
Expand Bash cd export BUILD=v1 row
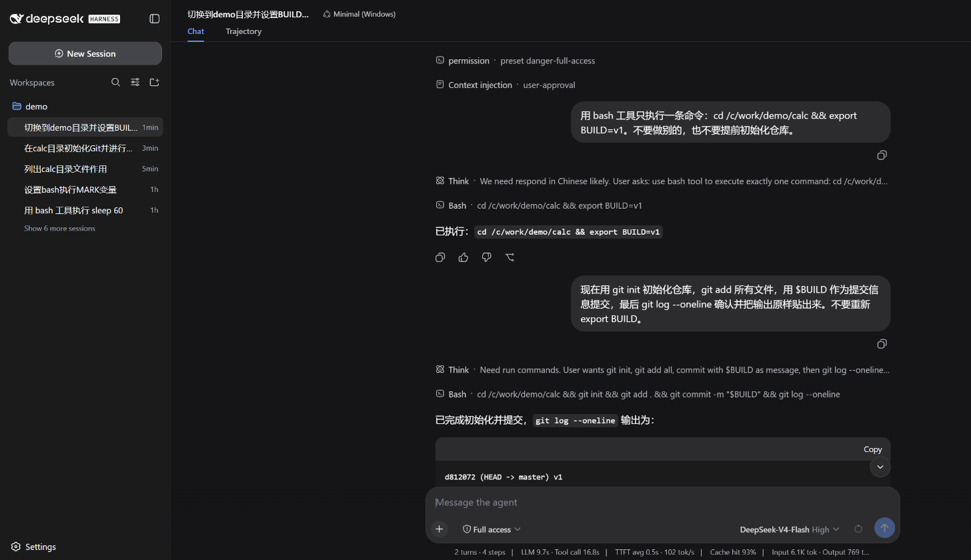pos(663,205)
